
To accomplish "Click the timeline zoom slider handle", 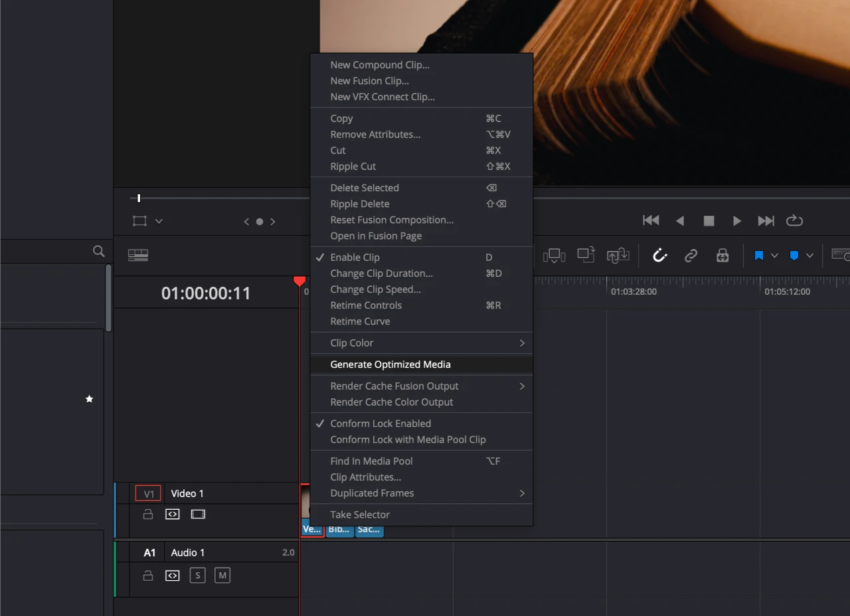I will pyautogui.click(x=138, y=197).
